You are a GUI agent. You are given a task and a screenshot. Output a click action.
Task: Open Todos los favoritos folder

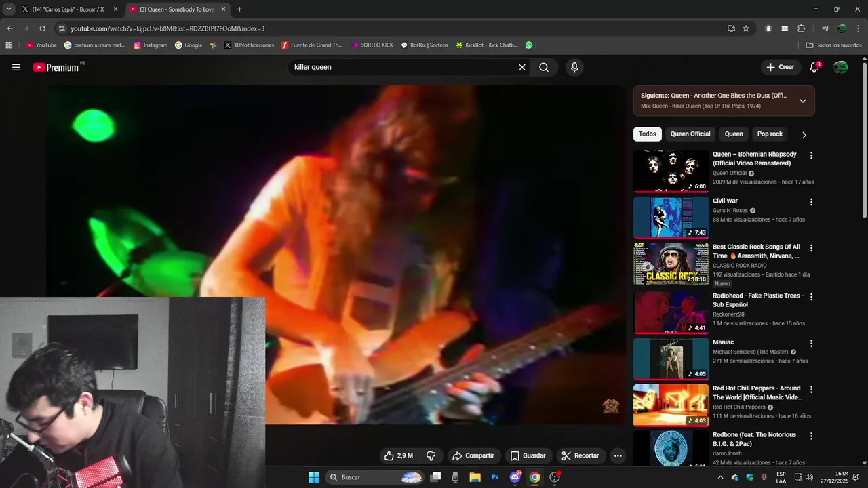[x=833, y=45]
